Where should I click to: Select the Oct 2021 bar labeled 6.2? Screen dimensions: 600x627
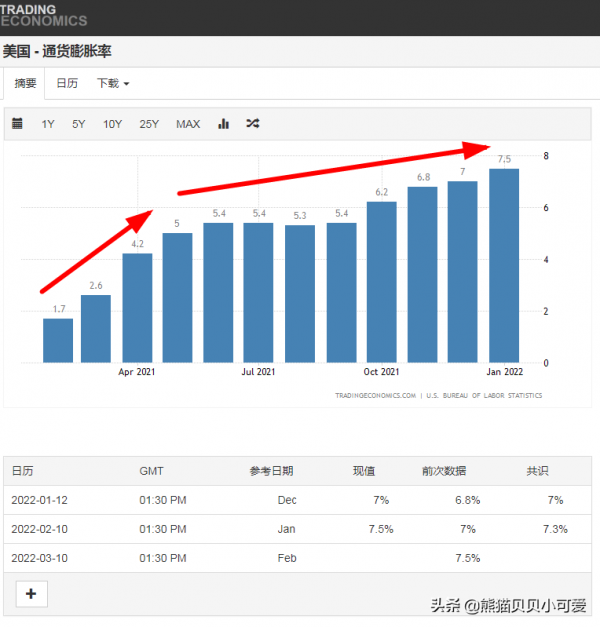coord(382,282)
